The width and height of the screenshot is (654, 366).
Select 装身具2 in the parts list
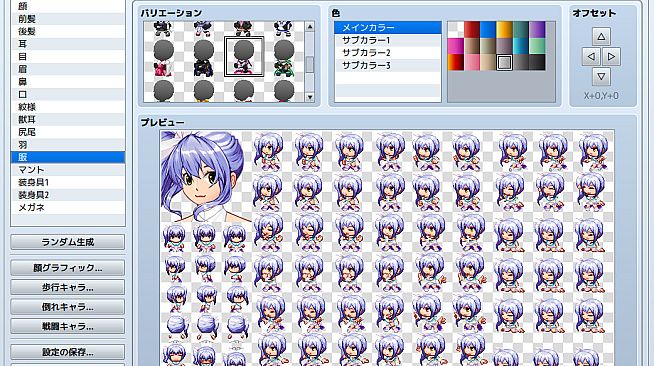pos(68,195)
